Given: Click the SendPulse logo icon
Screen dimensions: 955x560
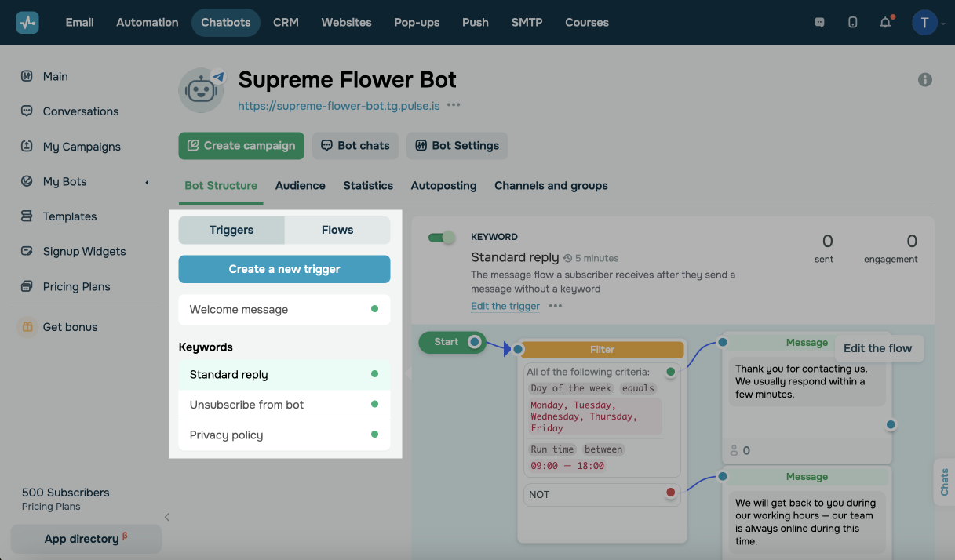Looking at the screenshot, I should pyautogui.click(x=27, y=23).
